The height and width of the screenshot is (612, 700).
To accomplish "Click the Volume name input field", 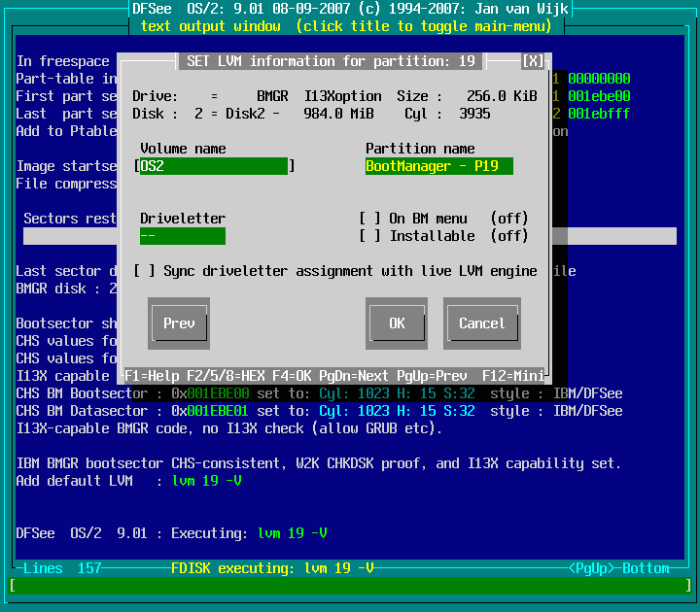I will coord(214,166).
